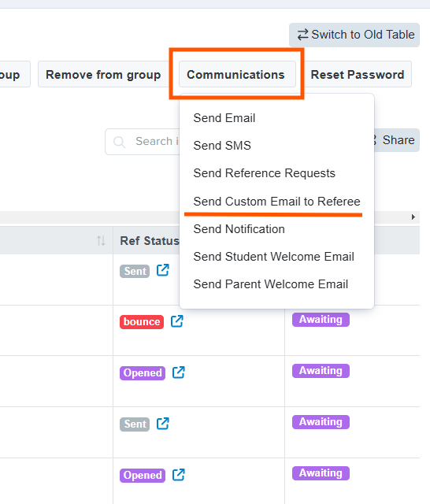The width and height of the screenshot is (430, 504).
Task: Click the search magnifier icon
Action: point(119,142)
